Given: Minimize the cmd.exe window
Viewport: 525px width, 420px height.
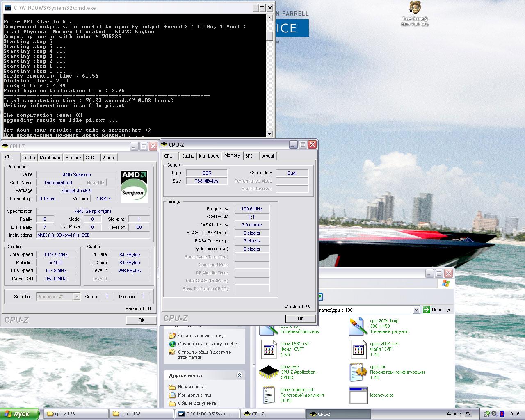Looking at the screenshot, I should click(x=255, y=8).
